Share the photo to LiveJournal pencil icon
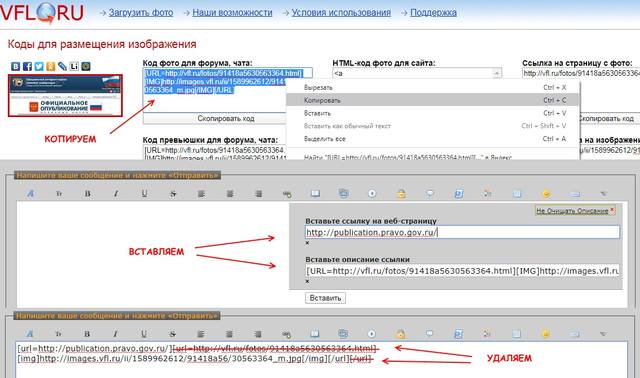This screenshot has width=640, height=378. coord(62,66)
